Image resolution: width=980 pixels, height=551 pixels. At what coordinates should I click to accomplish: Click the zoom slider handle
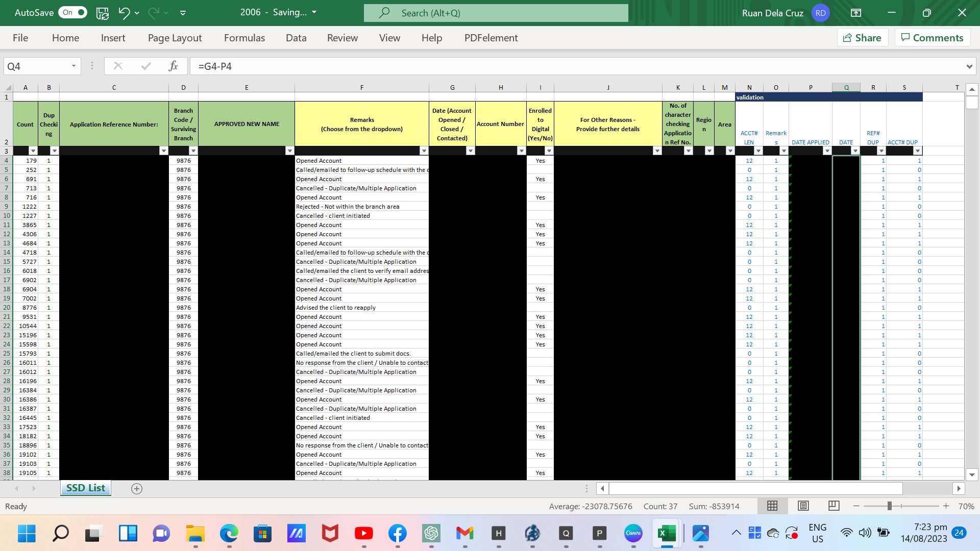tap(889, 506)
